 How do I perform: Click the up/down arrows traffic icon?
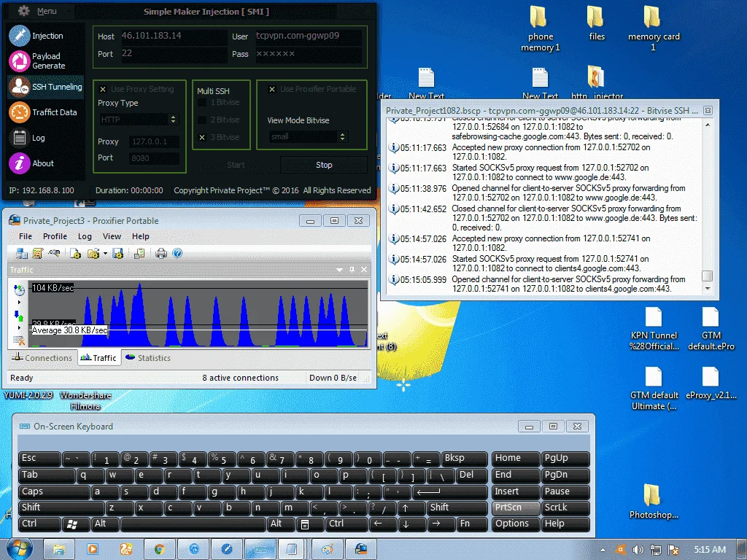19,315
